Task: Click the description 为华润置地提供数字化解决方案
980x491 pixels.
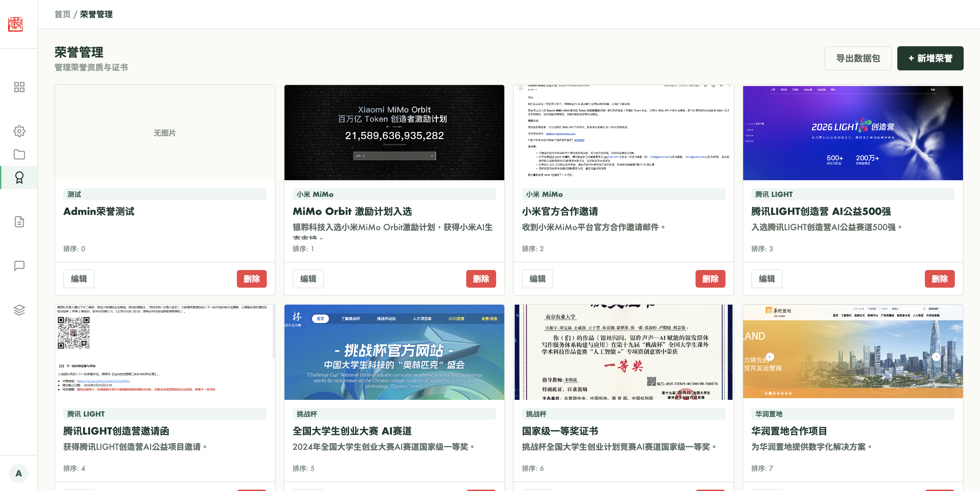Action: pos(811,447)
